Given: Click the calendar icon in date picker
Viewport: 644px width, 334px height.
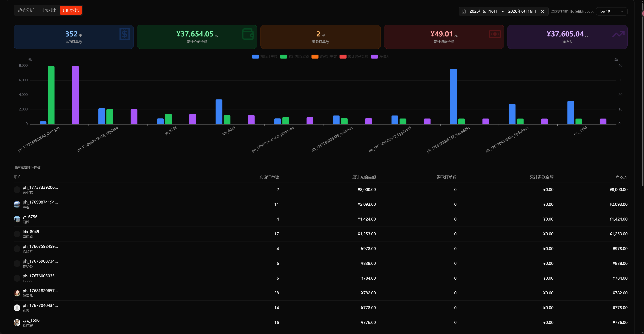Looking at the screenshot, I should [x=464, y=11].
